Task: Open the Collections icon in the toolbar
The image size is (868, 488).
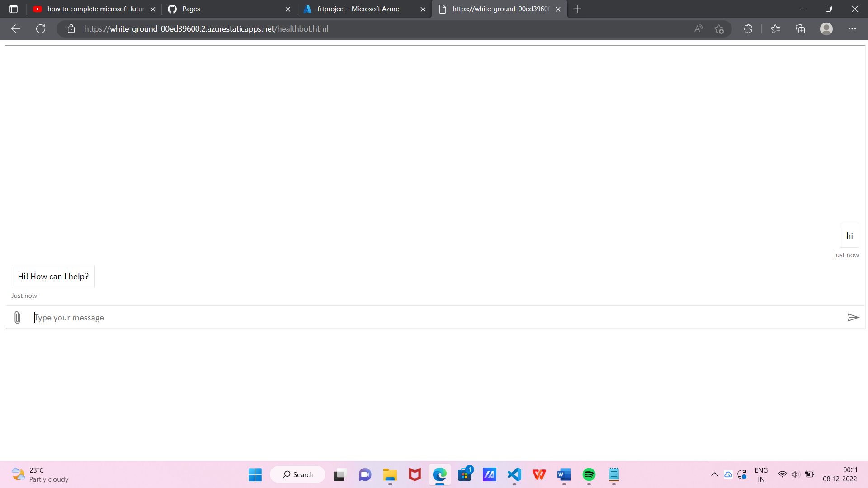Action: 800,28
